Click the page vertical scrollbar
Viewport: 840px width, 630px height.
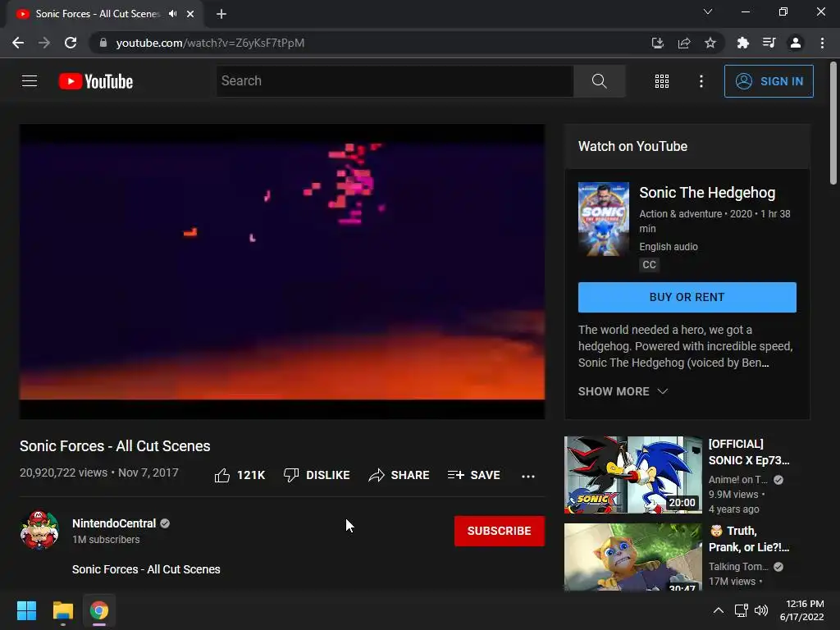click(x=833, y=123)
